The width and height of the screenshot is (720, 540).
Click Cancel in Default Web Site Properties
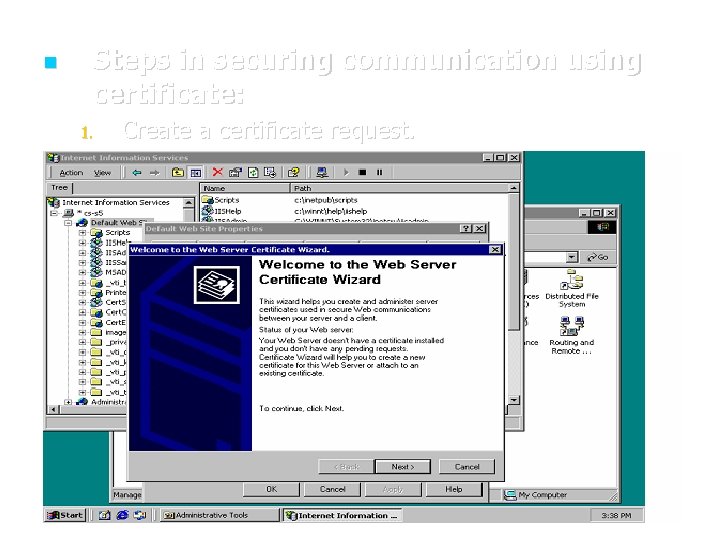[x=332, y=489]
